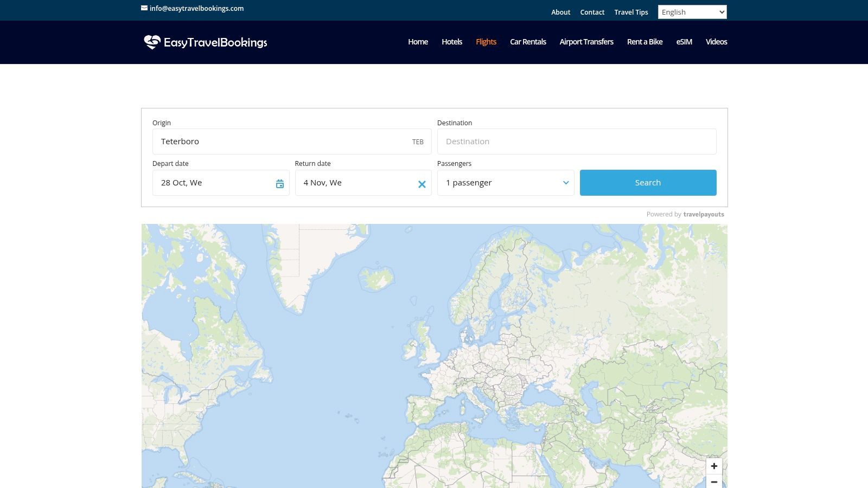Open the Travel Tips link
The width and height of the screenshot is (868, 488).
pyautogui.click(x=631, y=12)
